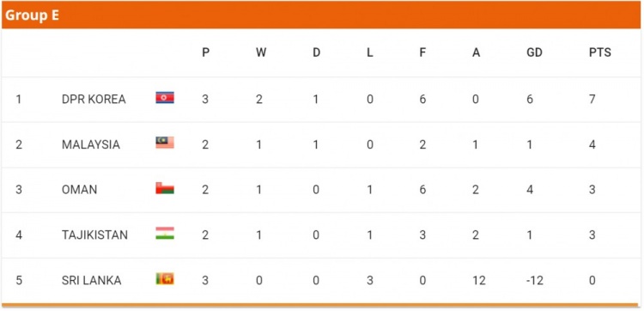The image size is (644, 311).
Task: Click the W column header
Action: coord(261,52)
